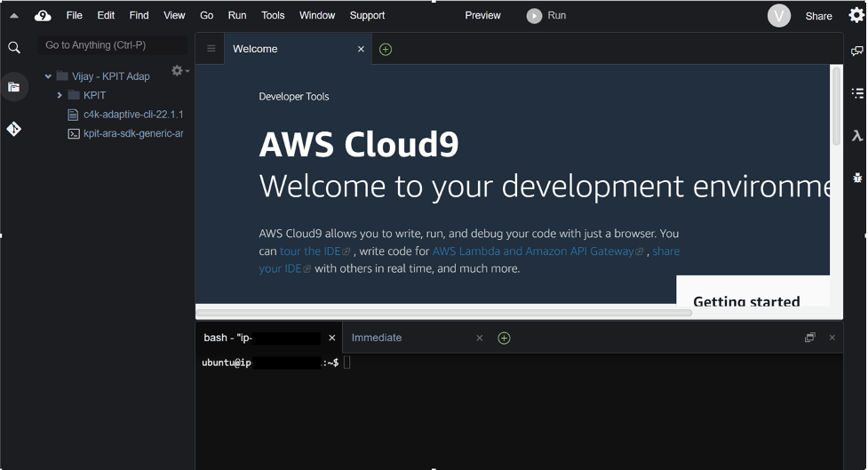Close the bash terminal tab
868x470 pixels.
tap(332, 338)
